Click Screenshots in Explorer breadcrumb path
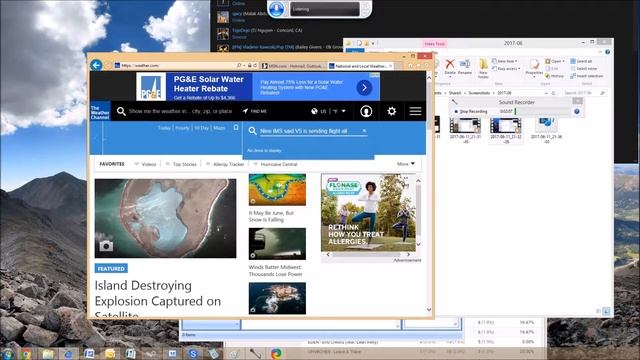 click(x=479, y=93)
